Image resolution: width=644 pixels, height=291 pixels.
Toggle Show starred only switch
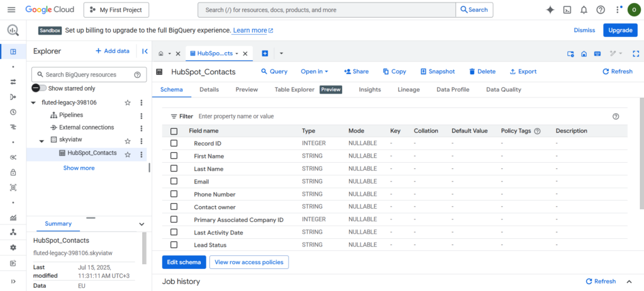click(x=39, y=88)
